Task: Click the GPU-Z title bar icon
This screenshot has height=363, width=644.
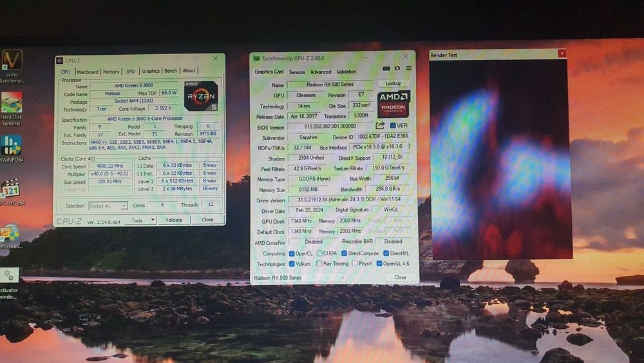Action: point(257,59)
